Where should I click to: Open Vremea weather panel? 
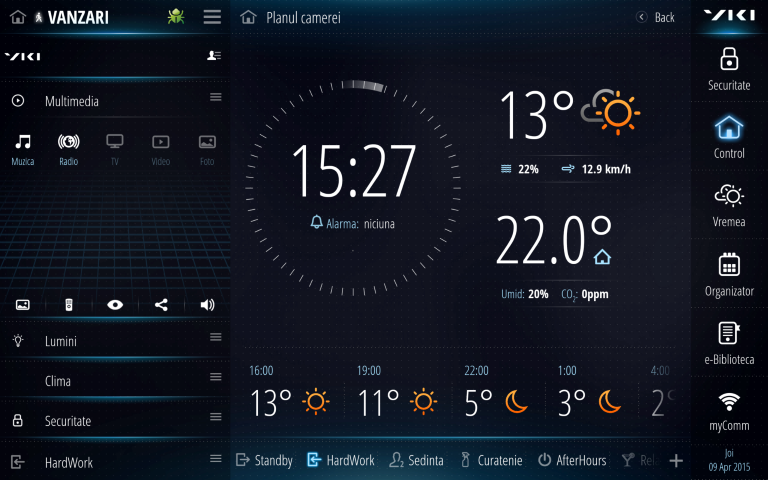[729, 196]
